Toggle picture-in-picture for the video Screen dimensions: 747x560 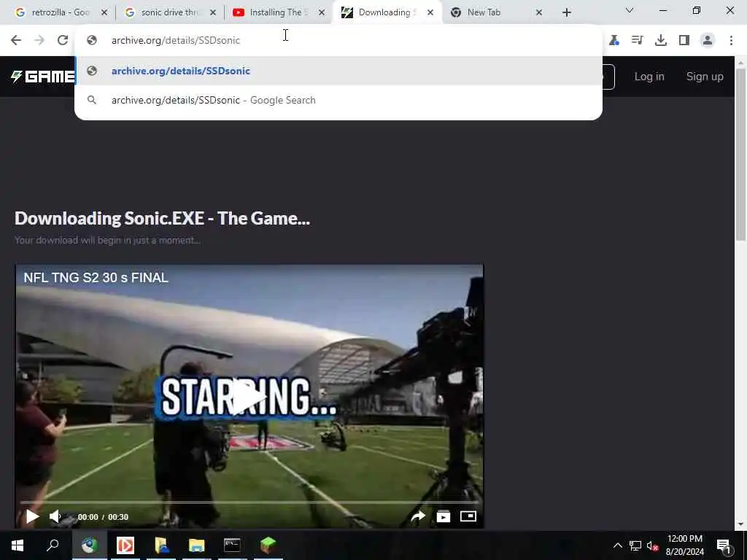point(468,516)
